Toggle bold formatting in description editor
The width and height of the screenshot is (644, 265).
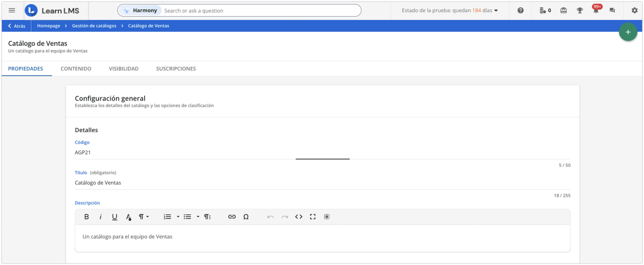(x=86, y=217)
